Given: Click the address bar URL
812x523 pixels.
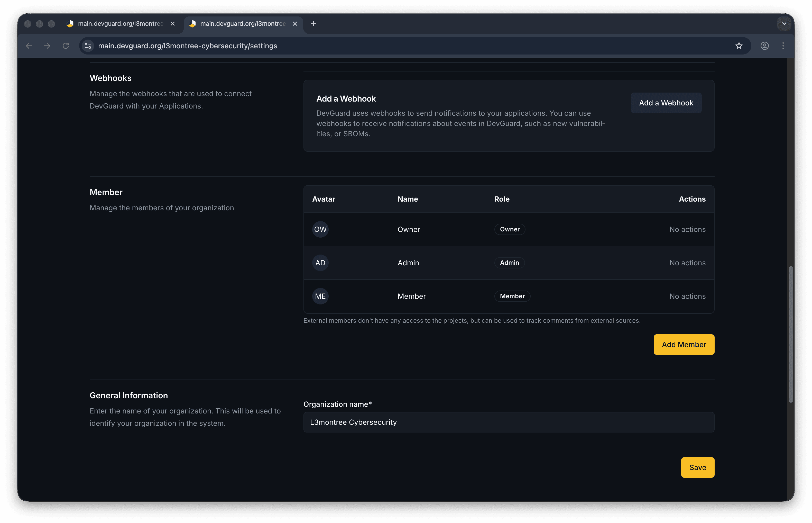Looking at the screenshot, I should click(x=187, y=46).
